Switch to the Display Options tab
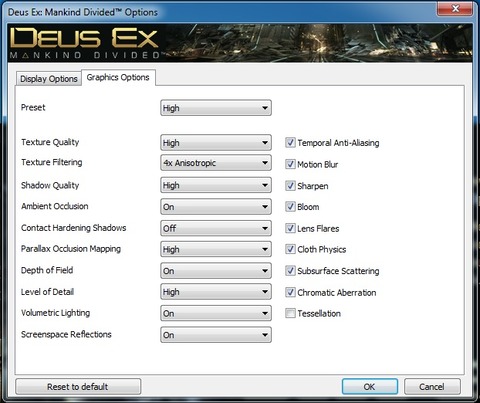 [49, 79]
